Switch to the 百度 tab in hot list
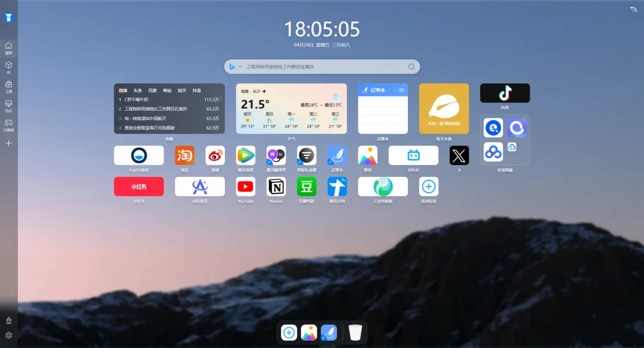This screenshot has height=348, width=644. pyautogui.click(x=153, y=91)
